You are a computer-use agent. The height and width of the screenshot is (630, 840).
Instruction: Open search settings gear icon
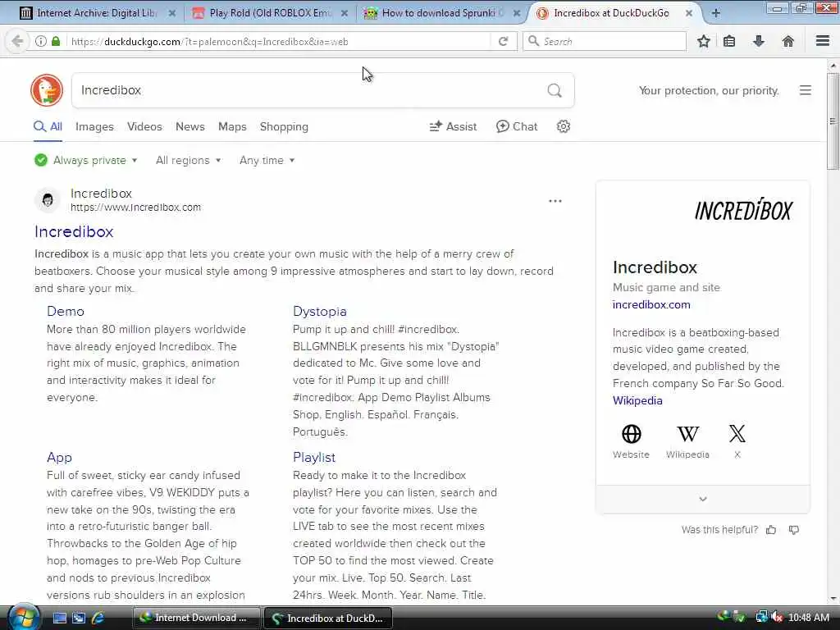point(563,126)
